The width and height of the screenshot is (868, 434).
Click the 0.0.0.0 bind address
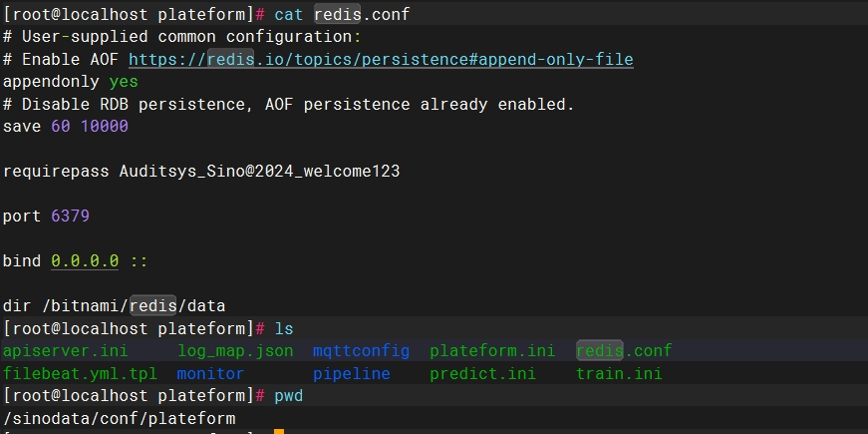pyautogui.click(x=85, y=260)
